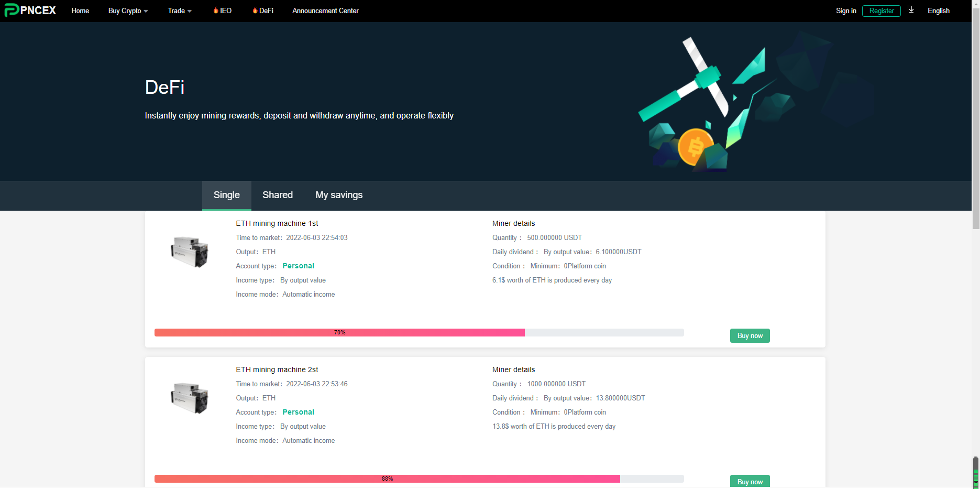Select the Single tab

pyautogui.click(x=226, y=195)
